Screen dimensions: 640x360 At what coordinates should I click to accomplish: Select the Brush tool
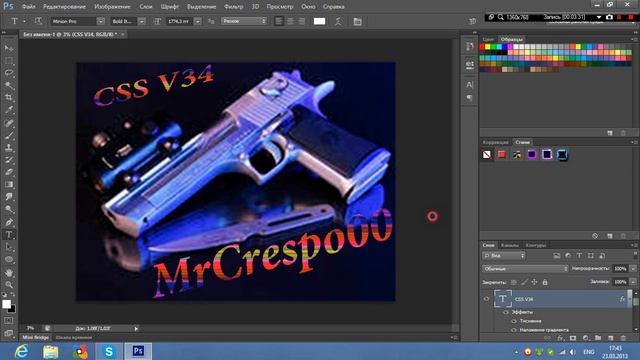[x=9, y=135]
